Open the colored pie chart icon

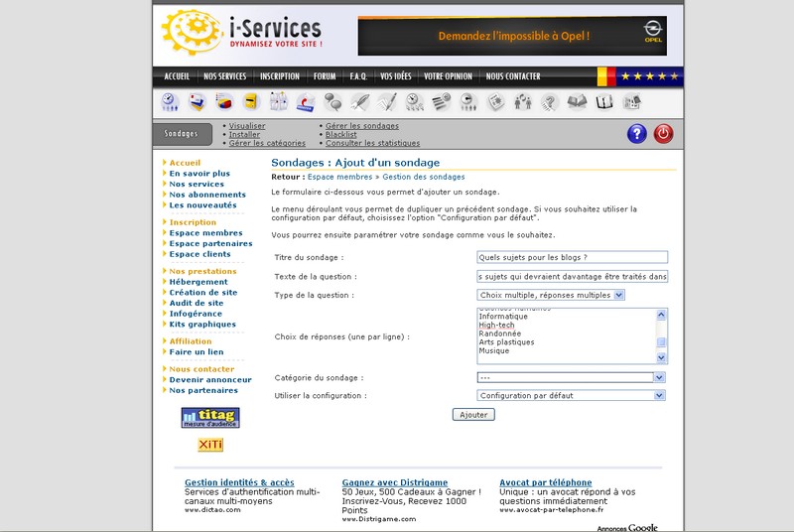point(224,102)
